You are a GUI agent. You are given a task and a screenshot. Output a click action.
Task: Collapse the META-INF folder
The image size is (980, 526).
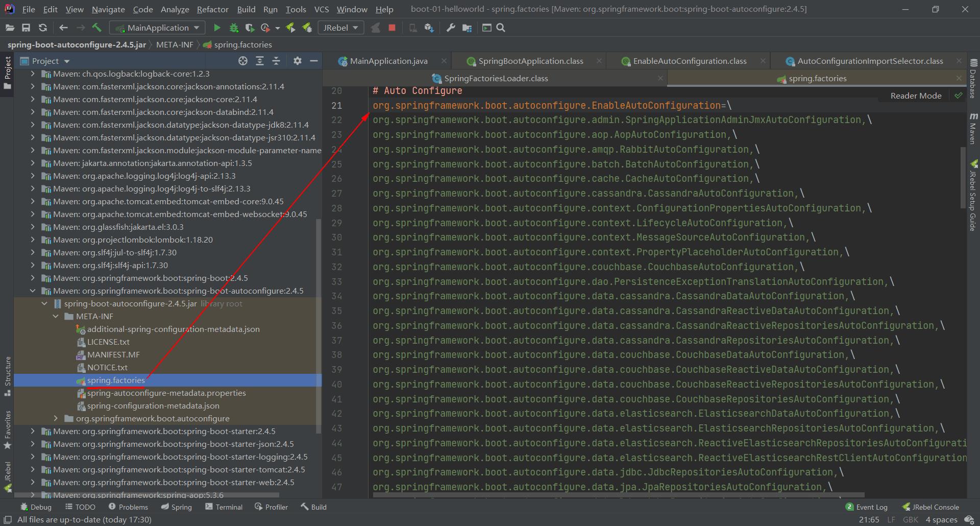tap(56, 316)
